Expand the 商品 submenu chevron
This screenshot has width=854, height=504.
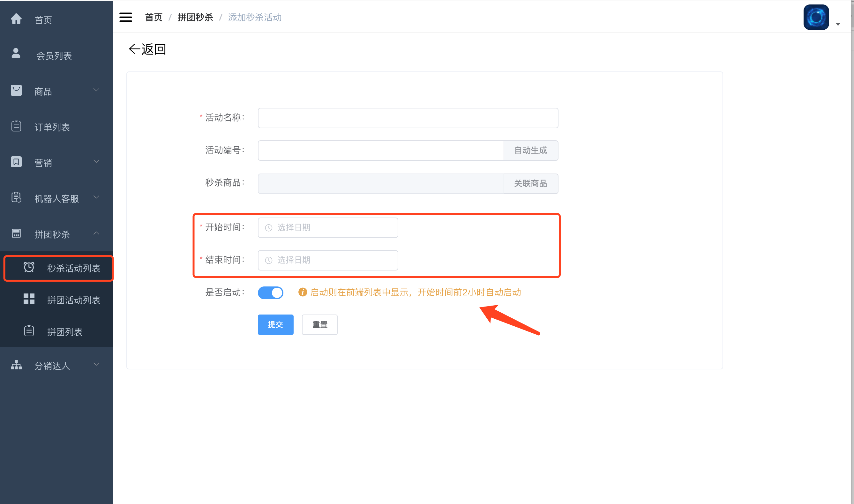coord(96,90)
